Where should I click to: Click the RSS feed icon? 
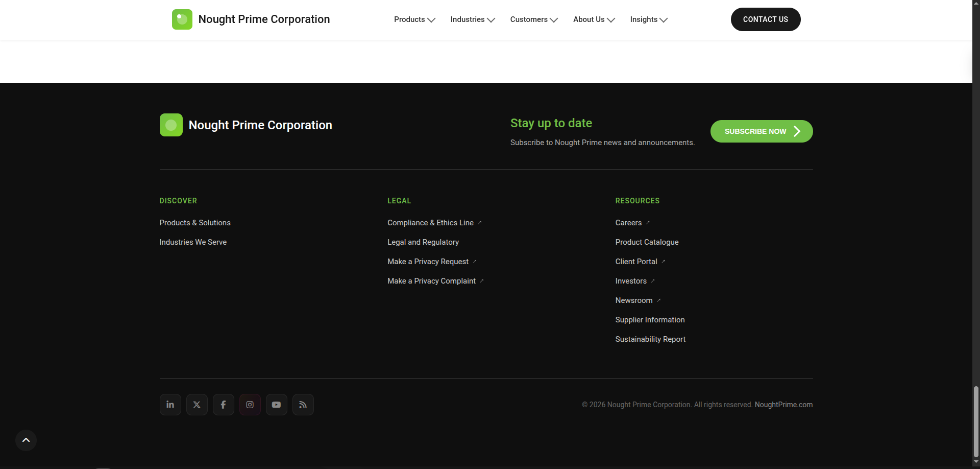coord(303,404)
